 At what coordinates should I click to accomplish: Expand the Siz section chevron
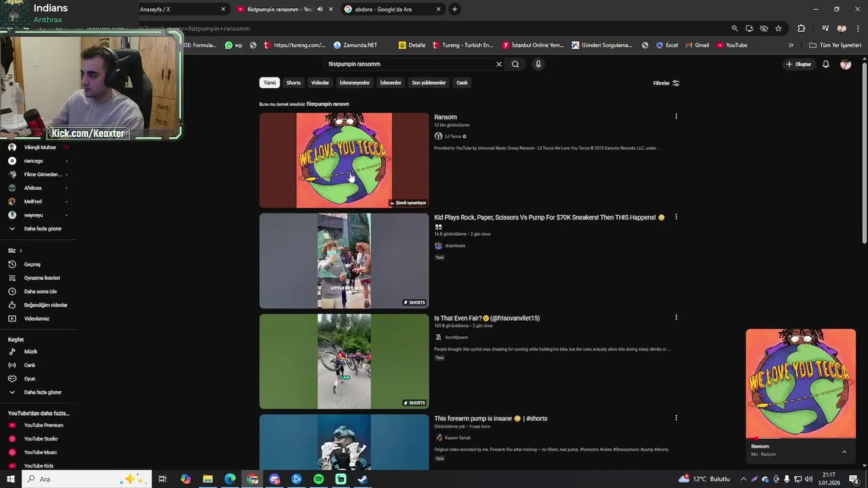point(20,251)
